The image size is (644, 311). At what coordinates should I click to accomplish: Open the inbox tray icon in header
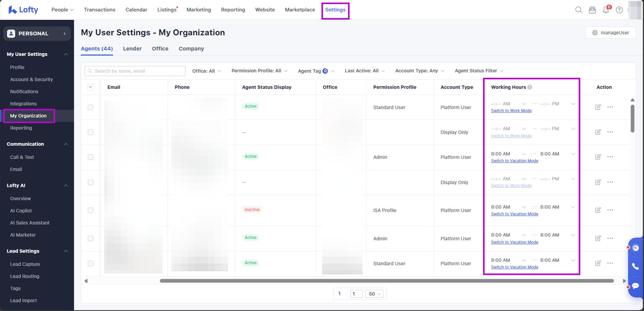[x=592, y=10]
